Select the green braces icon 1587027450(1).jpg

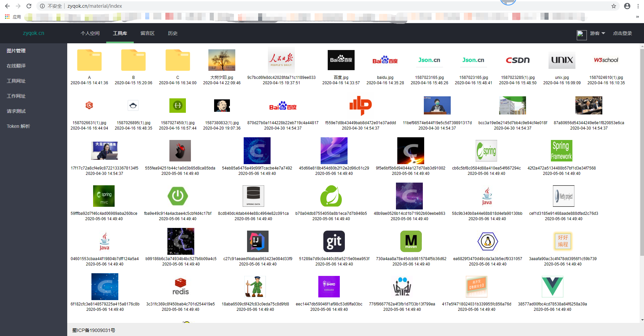(x=177, y=105)
